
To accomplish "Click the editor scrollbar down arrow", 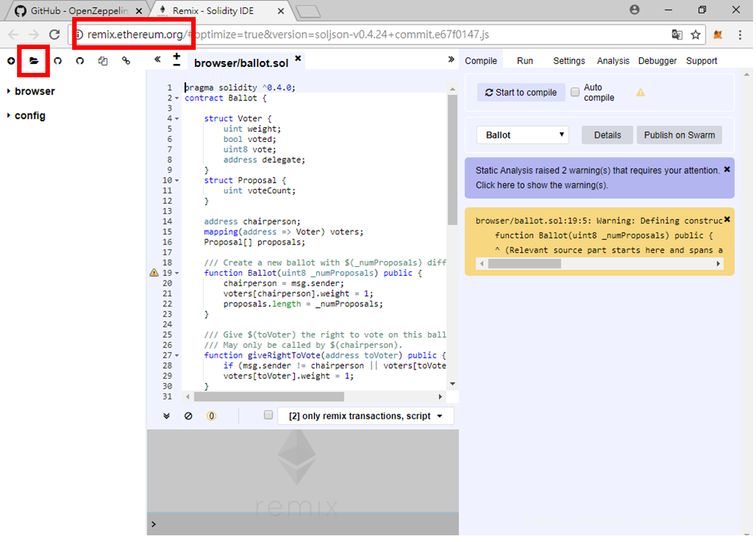I will [x=452, y=384].
